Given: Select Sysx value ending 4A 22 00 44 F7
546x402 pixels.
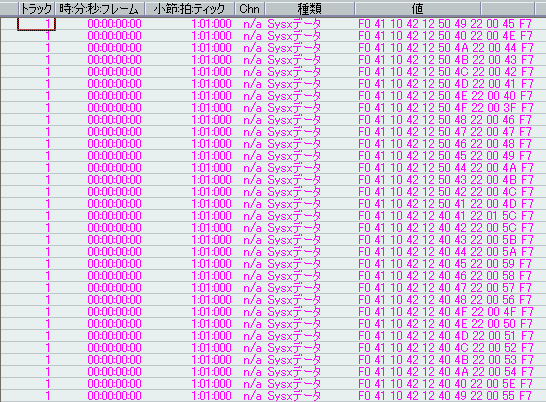Looking at the screenshot, I should (x=445, y=48).
